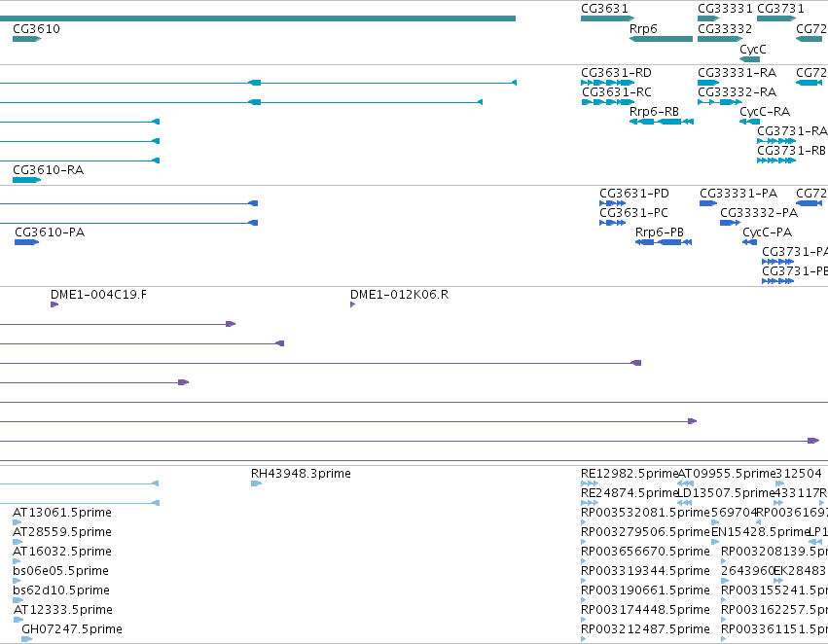Open transcript CG3631-RC
This screenshot has height=644, width=828.
click(x=608, y=102)
